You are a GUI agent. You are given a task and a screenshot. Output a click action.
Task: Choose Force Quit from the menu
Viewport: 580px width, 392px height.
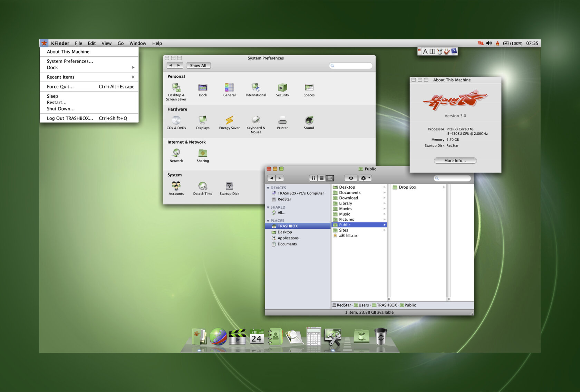pos(60,87)
